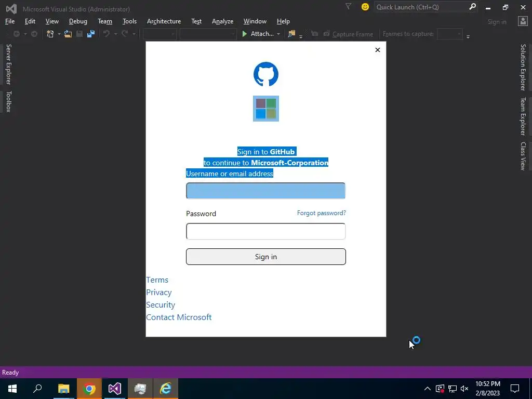Image resolution: width=532 pixels, height=399 pixels.
Task: Click the gray app icon next to Internet Explorer in taskbar
Action: point(140,389)
